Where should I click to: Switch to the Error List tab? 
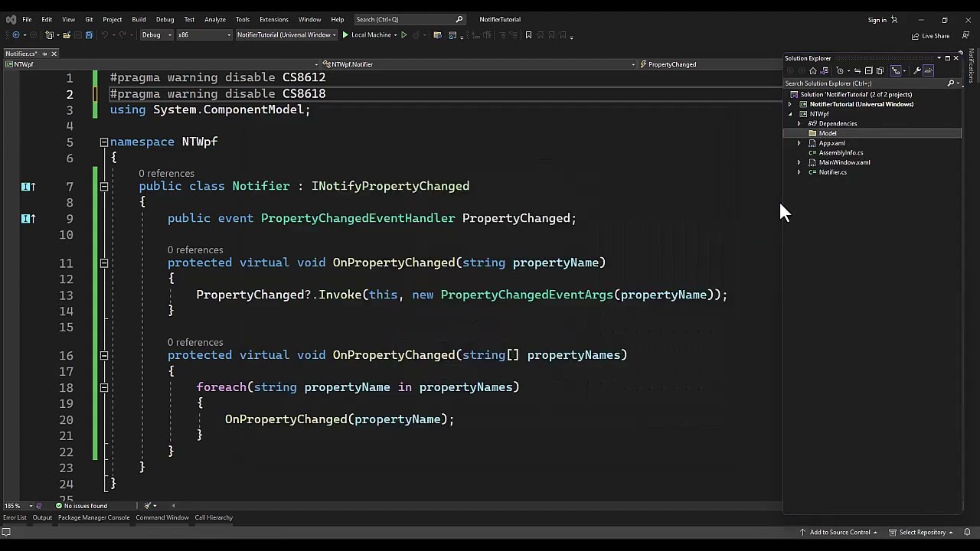pyautogui.click(x=15, y=517)
